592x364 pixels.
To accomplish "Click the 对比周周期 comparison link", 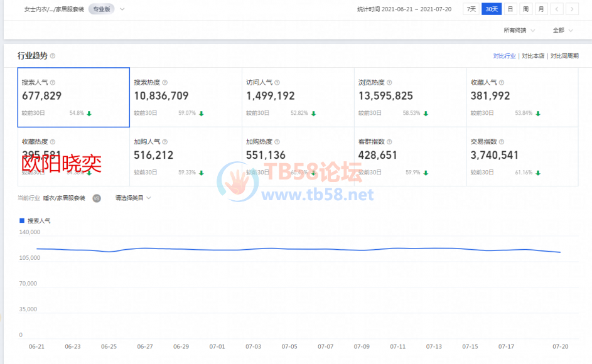I will point(564,56).
